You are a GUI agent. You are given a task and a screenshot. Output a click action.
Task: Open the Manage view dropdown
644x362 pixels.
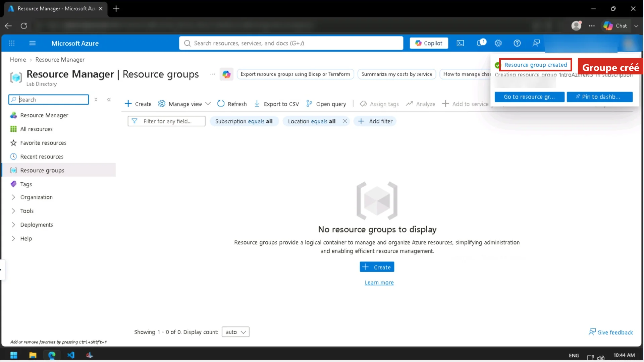(x=184, y=104)
